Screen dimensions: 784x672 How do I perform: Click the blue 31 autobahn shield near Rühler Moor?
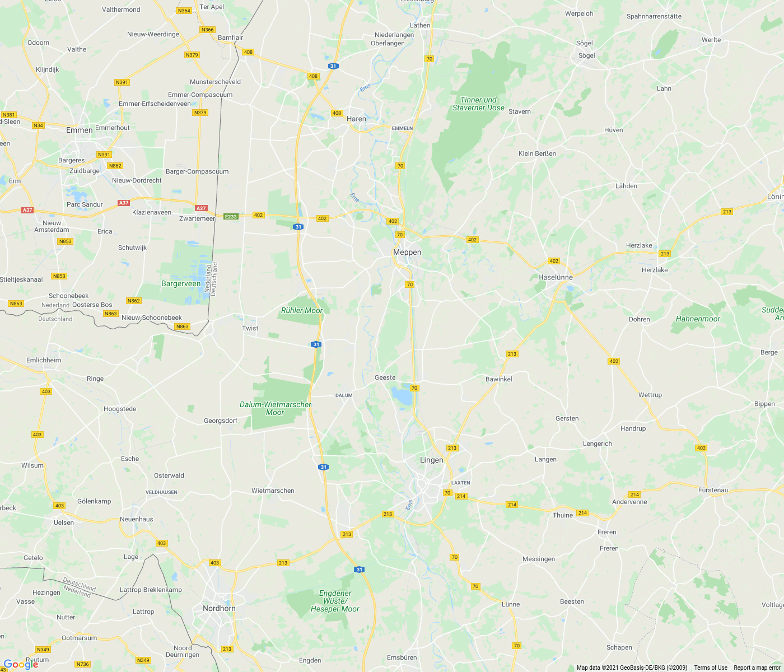(x=316, y=344)
